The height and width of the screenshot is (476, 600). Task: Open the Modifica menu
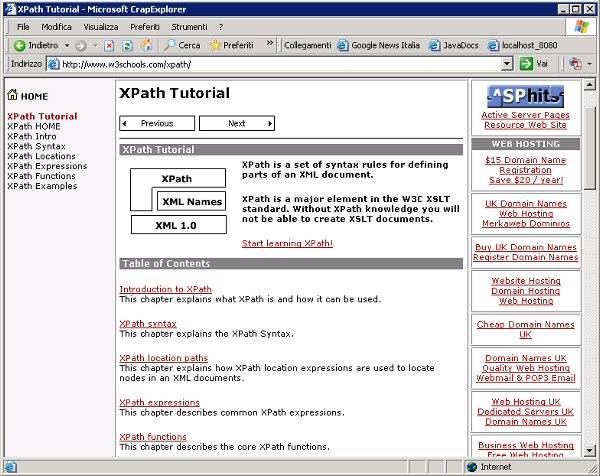[x=56, y=27]
